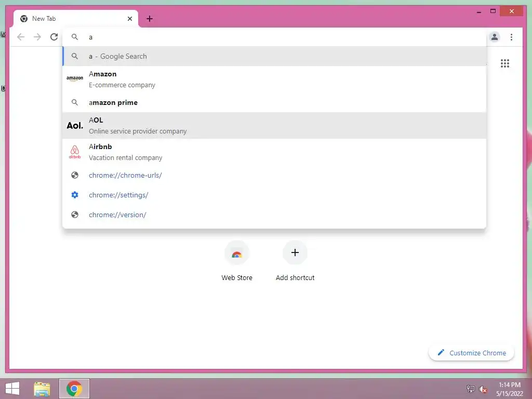Go forward with the forward arrow

37,37
